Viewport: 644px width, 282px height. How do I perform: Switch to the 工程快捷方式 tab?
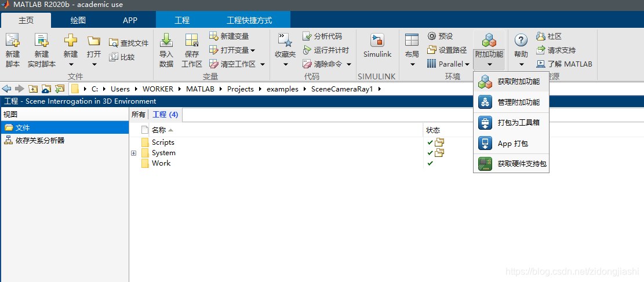point(249,20)
